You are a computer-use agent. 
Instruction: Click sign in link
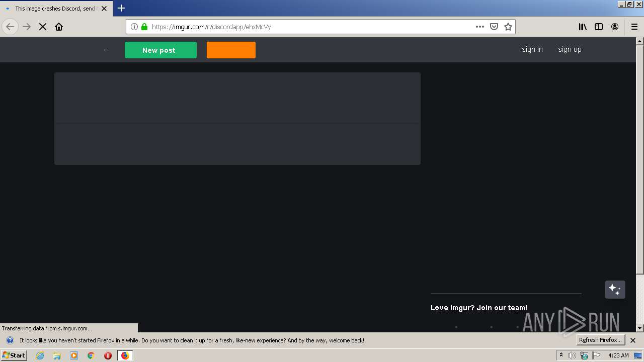(532, 49)
